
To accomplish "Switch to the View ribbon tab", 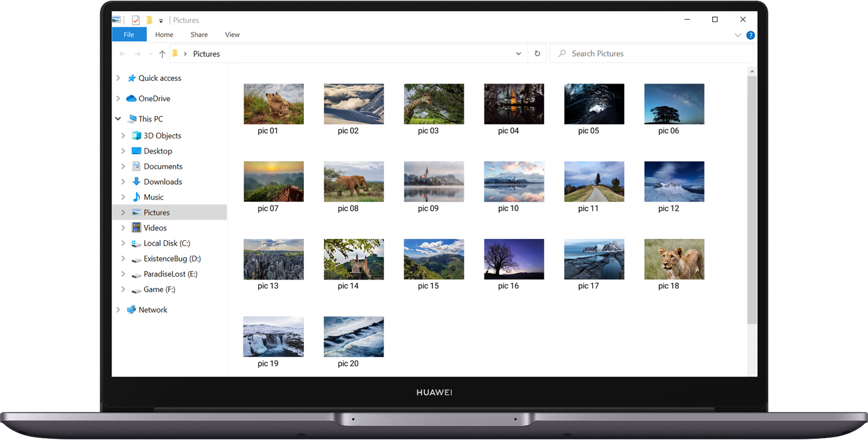I will point(232,34).
